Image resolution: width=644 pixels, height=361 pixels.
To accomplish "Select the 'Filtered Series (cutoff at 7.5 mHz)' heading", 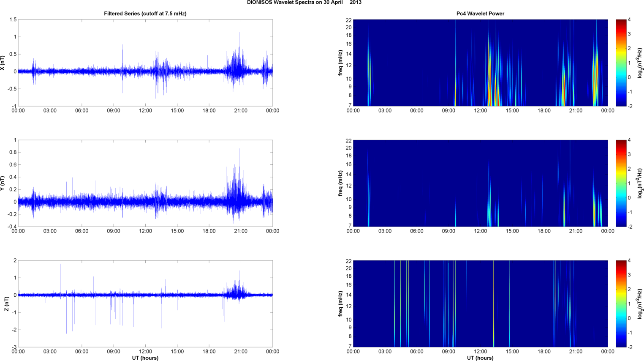I will pyautogui.click(x=145, y=14).
